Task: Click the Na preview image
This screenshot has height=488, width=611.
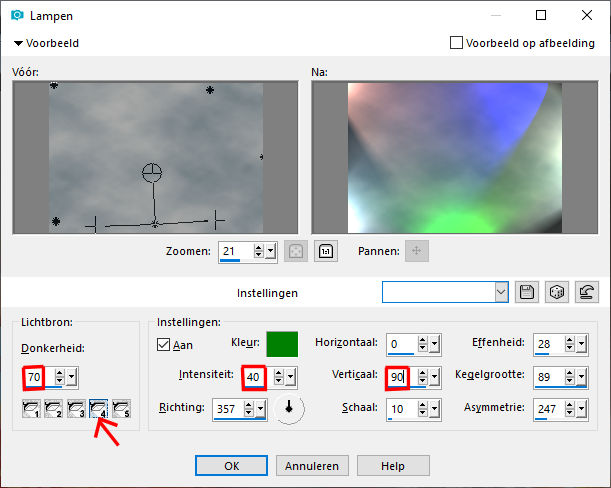Action: (x=455, y=157)
